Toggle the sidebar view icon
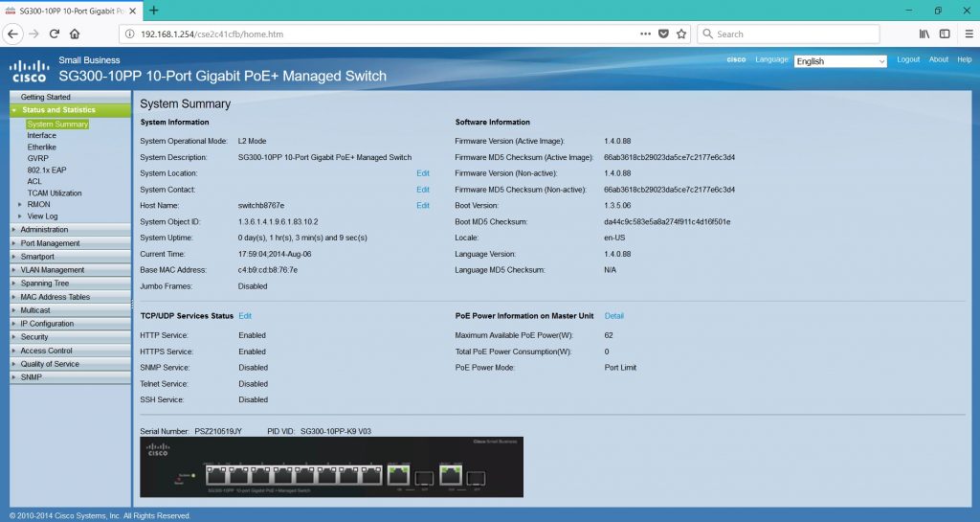Viewport: 980px width, 522px height. 945,34
